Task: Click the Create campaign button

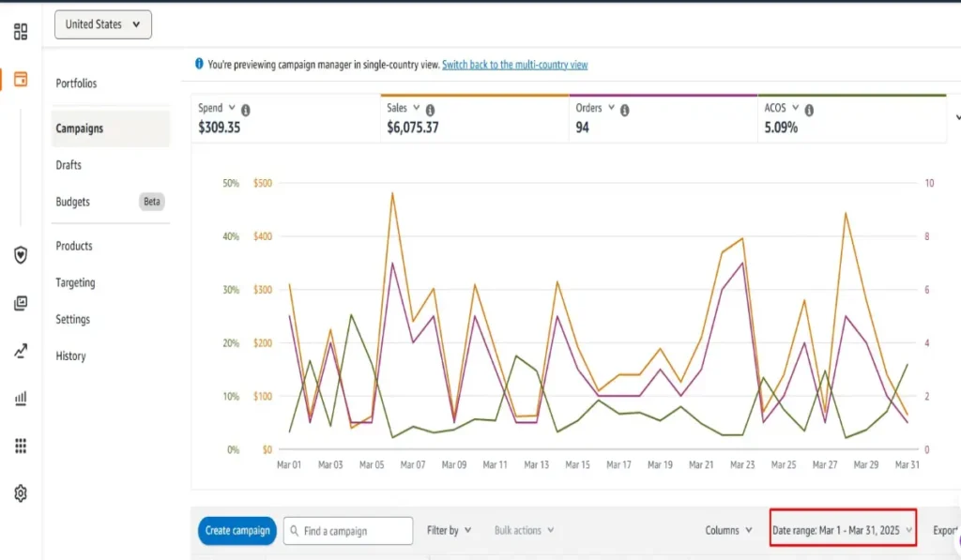Action: pos(237,531)
